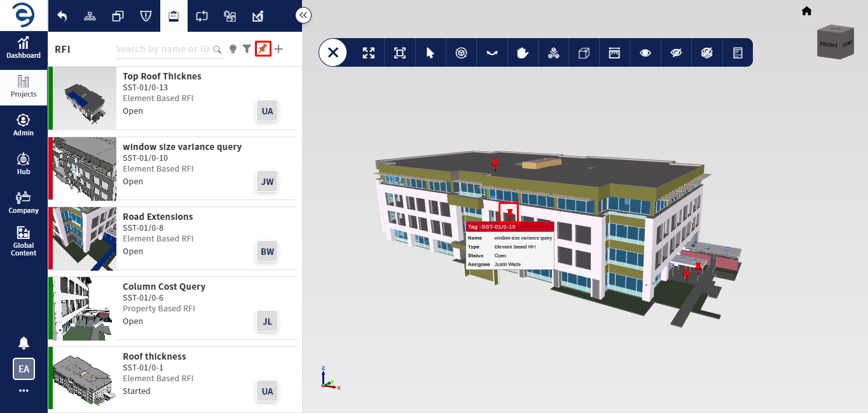The height and width of the screenshot is (413, 868).
Task: Select the pan hand tool
Action: [x=523, y=53]
